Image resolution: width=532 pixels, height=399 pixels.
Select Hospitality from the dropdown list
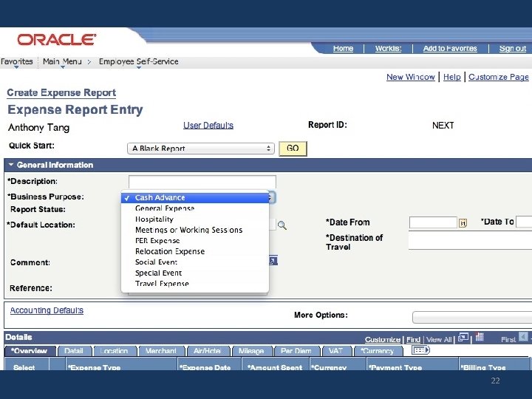pyautogui.click(x=195, y=219)
